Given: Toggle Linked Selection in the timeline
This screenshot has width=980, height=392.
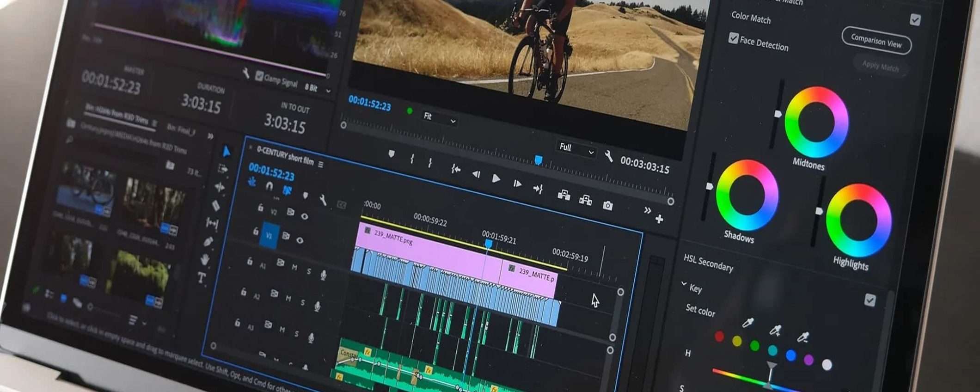Looking at the screenshot, I should (287, 190).
